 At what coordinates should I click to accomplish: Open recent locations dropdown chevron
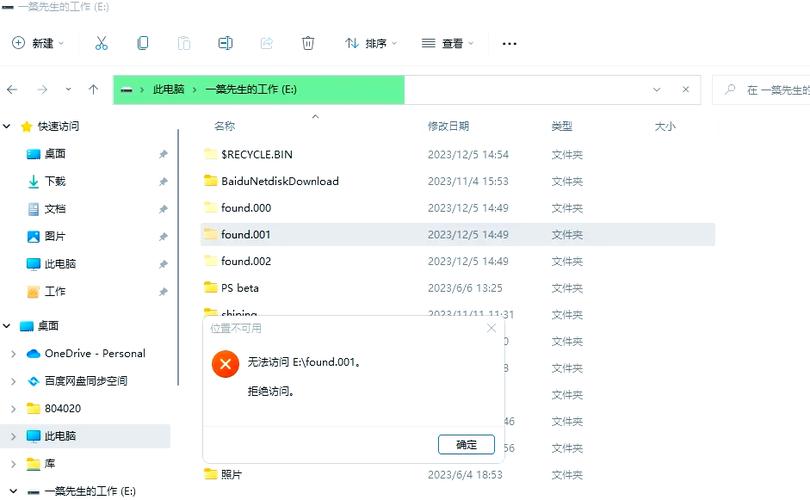tap(68, 90)
